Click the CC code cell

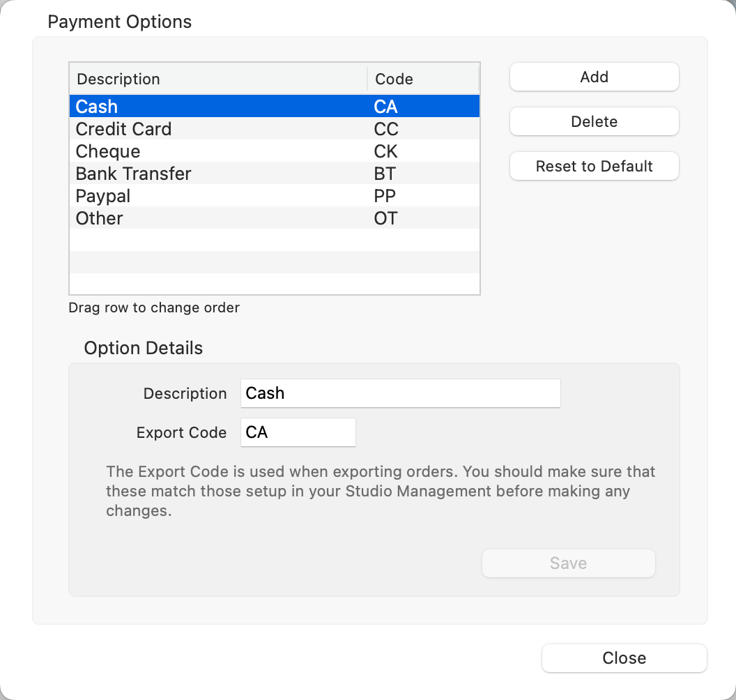[386, 129]
